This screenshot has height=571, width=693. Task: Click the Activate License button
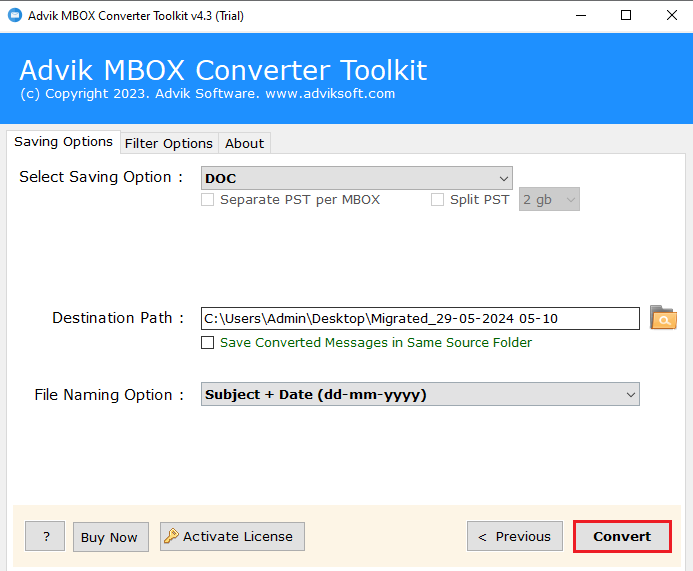232,537
